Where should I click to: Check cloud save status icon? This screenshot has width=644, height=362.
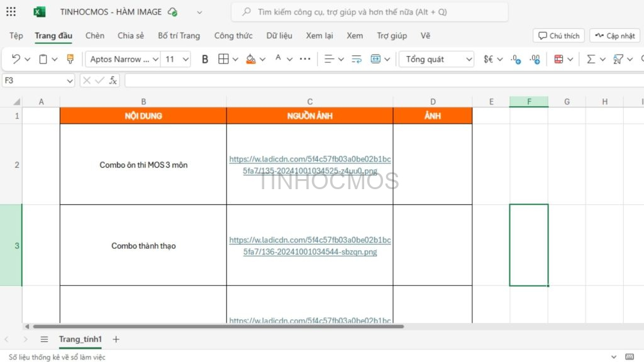pyautogui.click(x=172, y=12)
